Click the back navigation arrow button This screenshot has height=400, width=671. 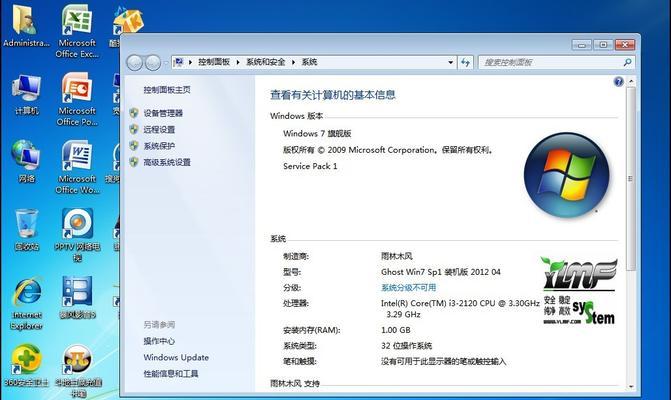click(x=135, y=63)
